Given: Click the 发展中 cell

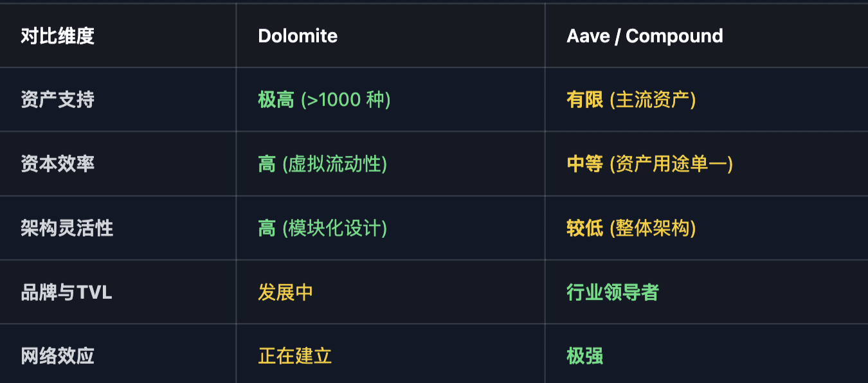Looking at the screenshot, I should [285, 292].
